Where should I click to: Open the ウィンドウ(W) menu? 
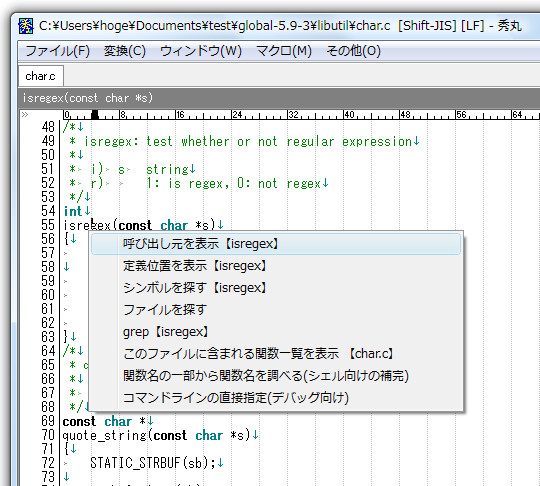(201, 51)
